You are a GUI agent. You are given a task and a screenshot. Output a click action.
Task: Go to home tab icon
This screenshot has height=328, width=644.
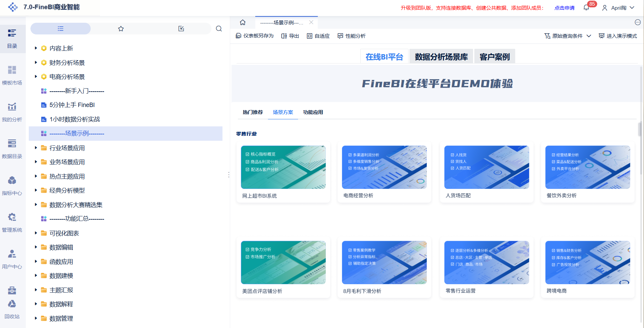click(x=243, y=22)
